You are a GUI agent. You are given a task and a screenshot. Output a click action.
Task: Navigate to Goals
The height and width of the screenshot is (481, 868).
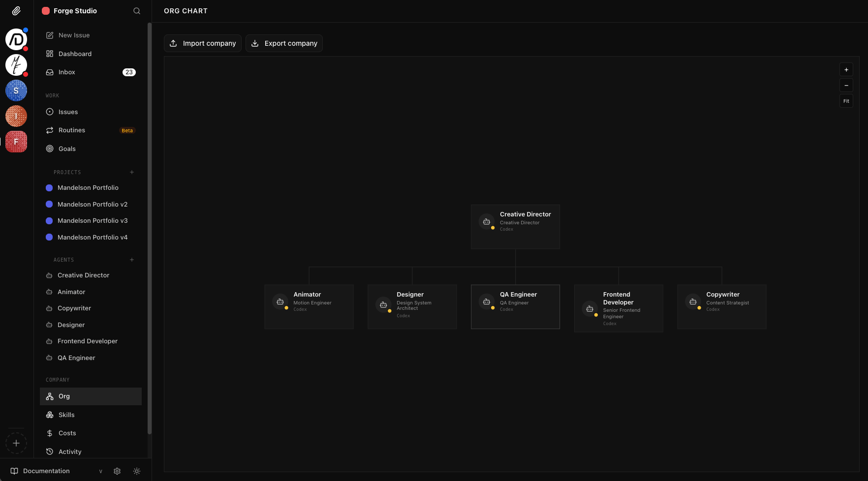coord(67,149)
